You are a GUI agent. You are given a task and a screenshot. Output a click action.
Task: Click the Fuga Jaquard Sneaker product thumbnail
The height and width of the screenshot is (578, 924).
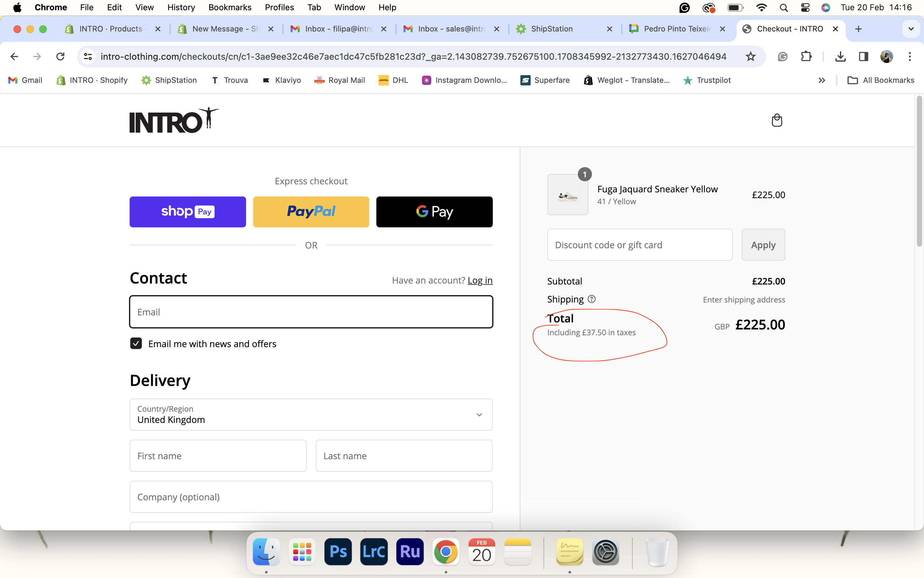tap(567, 195)
